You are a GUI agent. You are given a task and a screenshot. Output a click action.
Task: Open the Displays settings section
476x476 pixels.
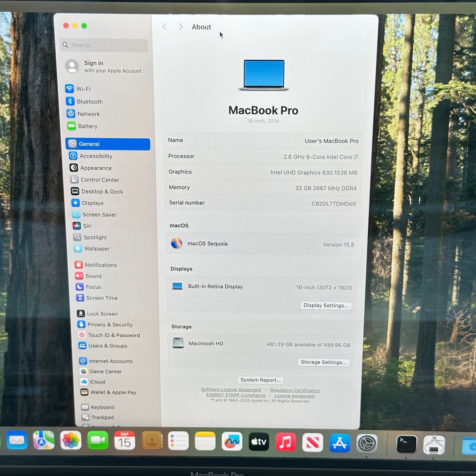(93, 203)
